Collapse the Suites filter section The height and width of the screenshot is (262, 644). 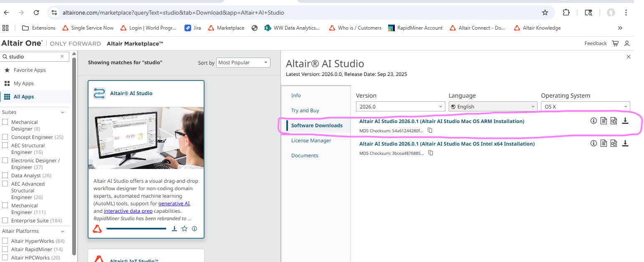tap(63, 112)
